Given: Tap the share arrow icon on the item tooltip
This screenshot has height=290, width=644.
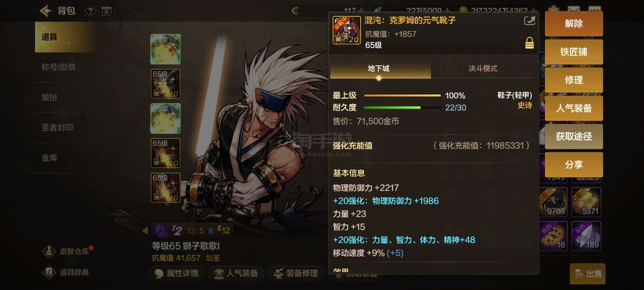Looking at the screenshot, I should tap(529, 21).
